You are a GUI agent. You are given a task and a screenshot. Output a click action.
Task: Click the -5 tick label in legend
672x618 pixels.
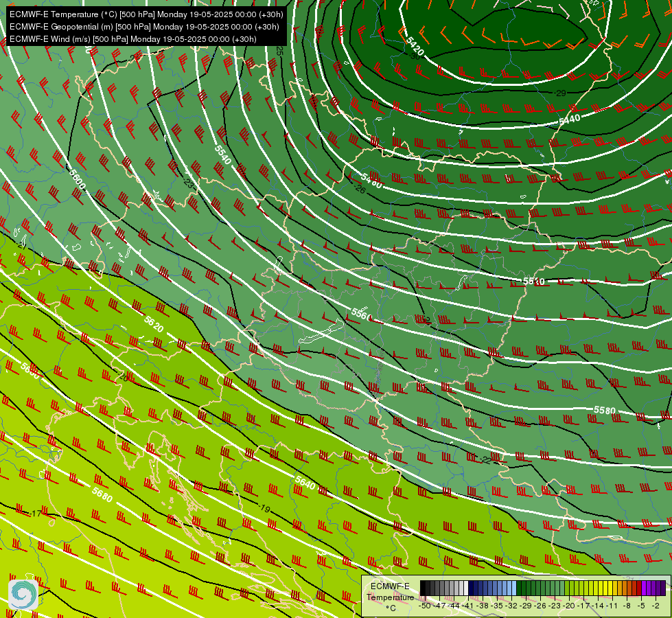pos(642,606)
